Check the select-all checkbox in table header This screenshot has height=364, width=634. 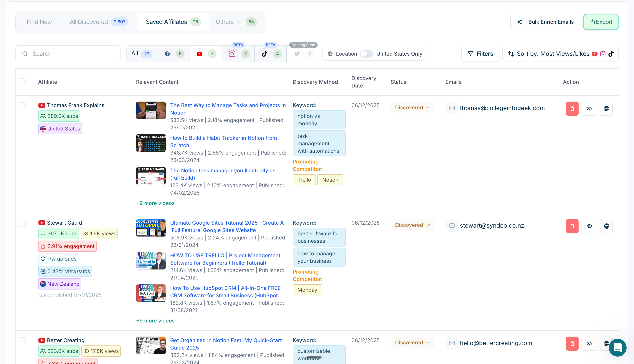pyautogui.click(x=22, y=82)
